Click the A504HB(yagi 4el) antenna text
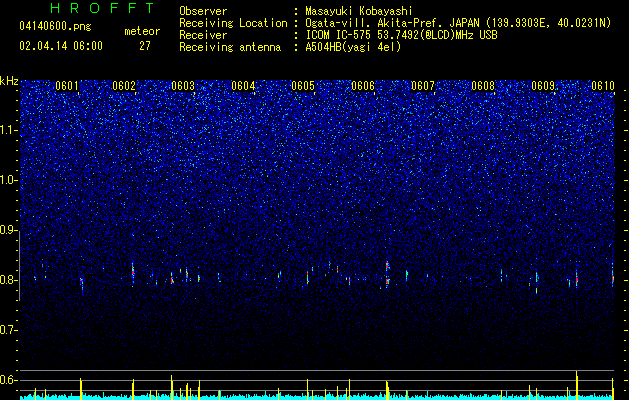629x400 pixels. click(x=353, y=47)
